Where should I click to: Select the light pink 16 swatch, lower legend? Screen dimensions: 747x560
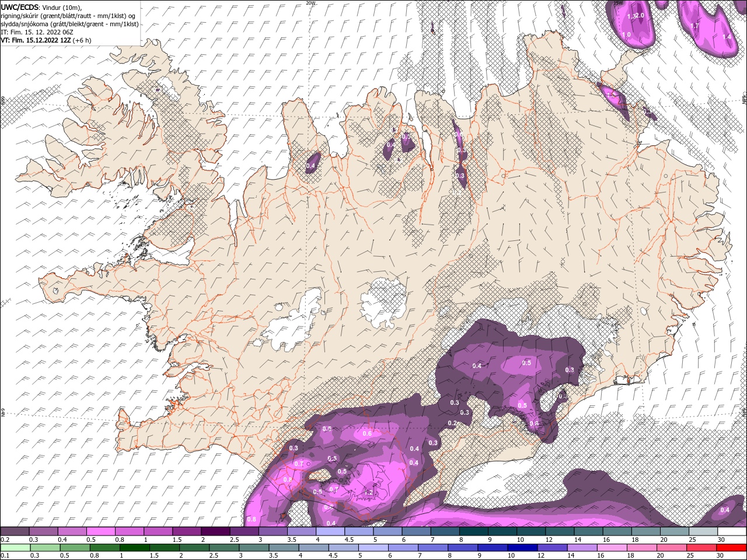pyautogui.click(x=612, y=548)
